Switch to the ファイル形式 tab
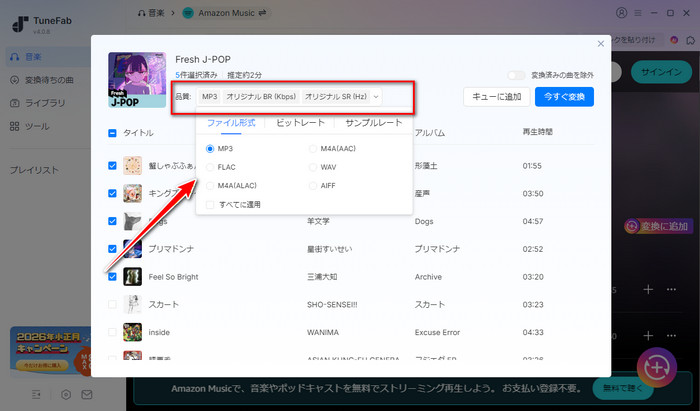The image size is (700, 411). pyautogui.click(x=231, y=123)
